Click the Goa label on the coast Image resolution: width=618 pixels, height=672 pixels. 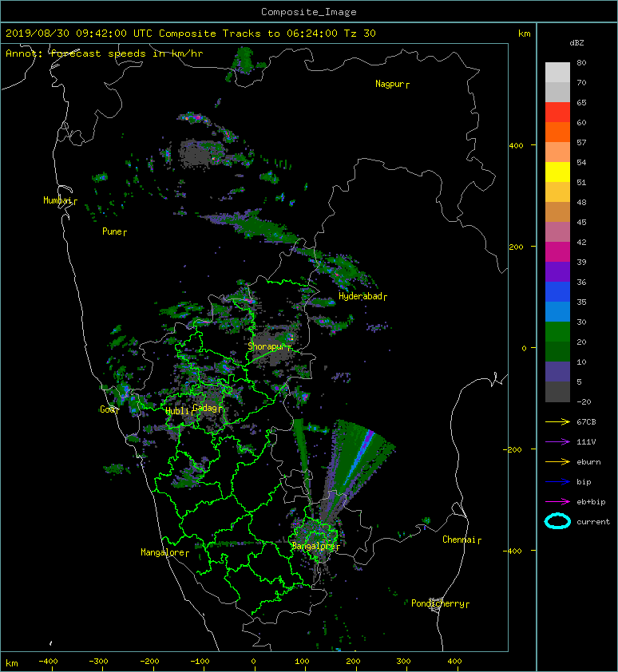(109, 409)
